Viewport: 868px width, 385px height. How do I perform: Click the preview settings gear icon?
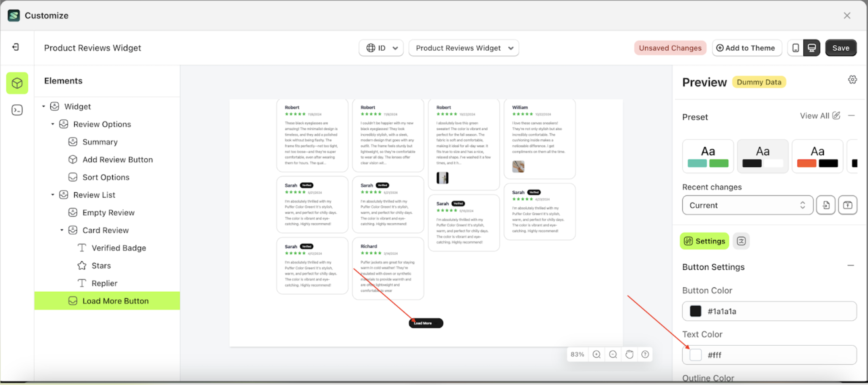853,79
